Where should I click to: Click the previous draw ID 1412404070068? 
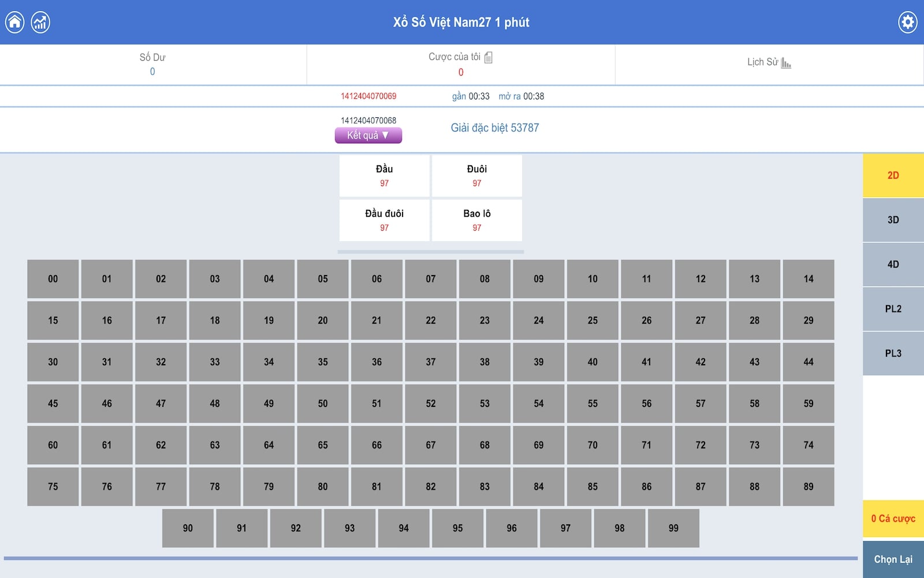[368, 121]
